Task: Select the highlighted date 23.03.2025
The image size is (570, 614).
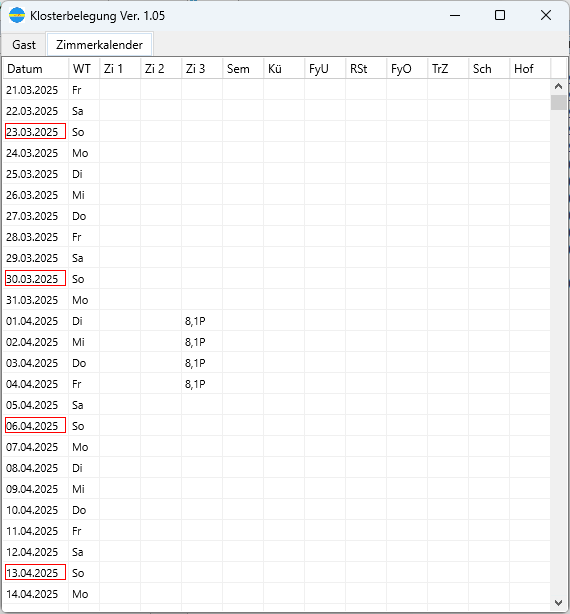Action: point(35,132)
